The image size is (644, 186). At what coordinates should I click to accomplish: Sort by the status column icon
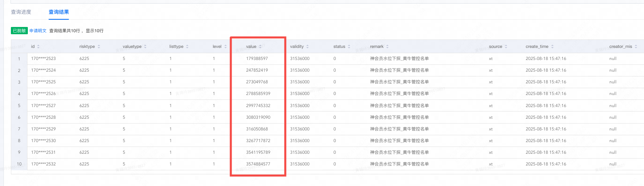point(349,47)
